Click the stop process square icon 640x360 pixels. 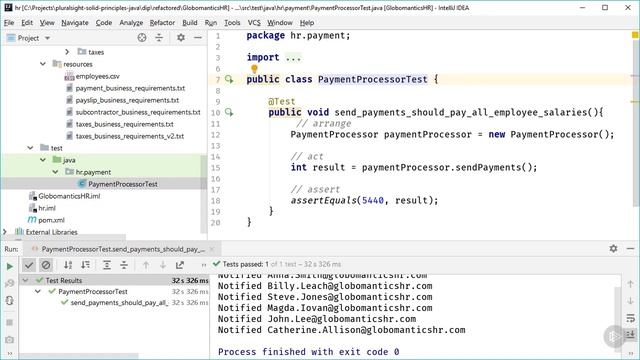tap(9, 322)
